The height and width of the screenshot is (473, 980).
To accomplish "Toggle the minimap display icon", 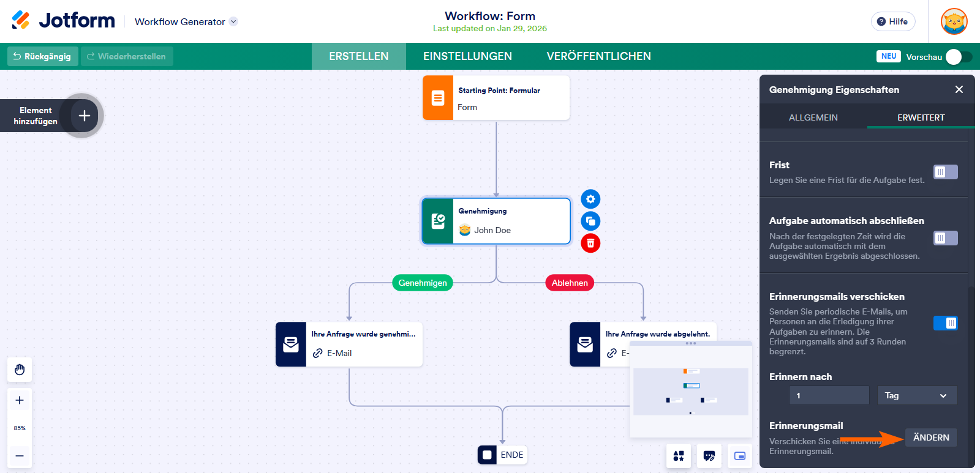I will [740, 456].
